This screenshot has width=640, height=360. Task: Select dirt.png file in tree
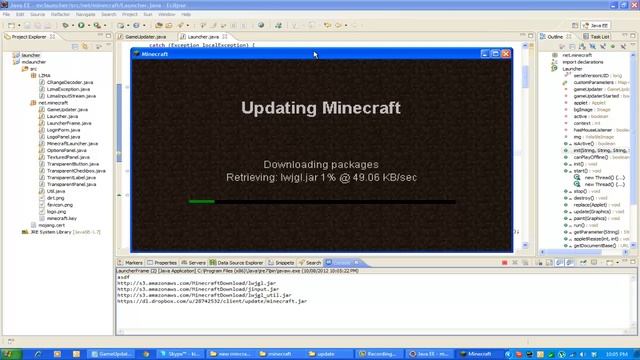click(x=52, y=198)
